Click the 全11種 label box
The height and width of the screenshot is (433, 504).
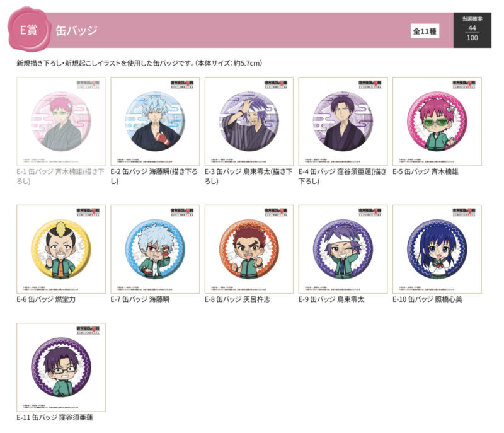pyautogui.click(x=425, y=31)
